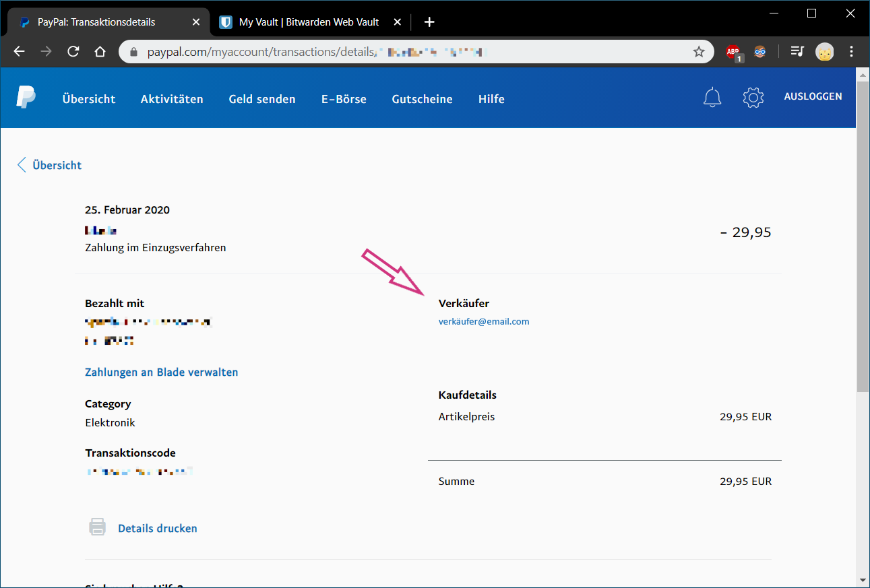Open Zahlungen an Blade verwalten link
Image resolution: width=870 pixels, height=588 pixels.
[x=161, y=372]
